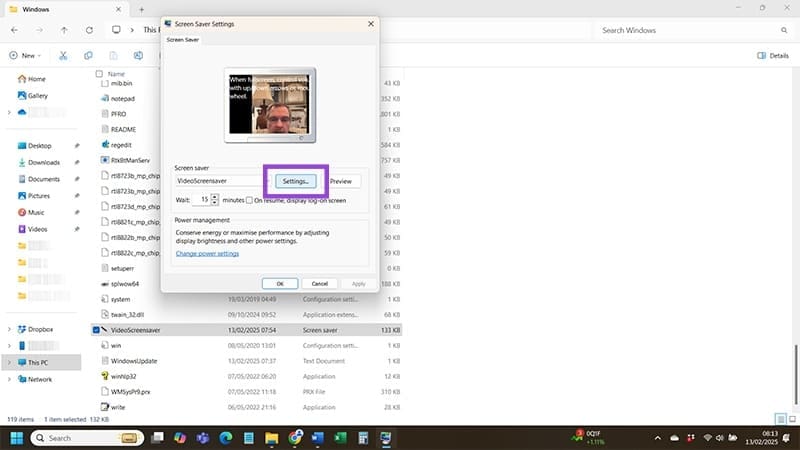Viewport: 800px width, 450px height.
Task: Open Word from the taskbar
Action: click(317, 438)
